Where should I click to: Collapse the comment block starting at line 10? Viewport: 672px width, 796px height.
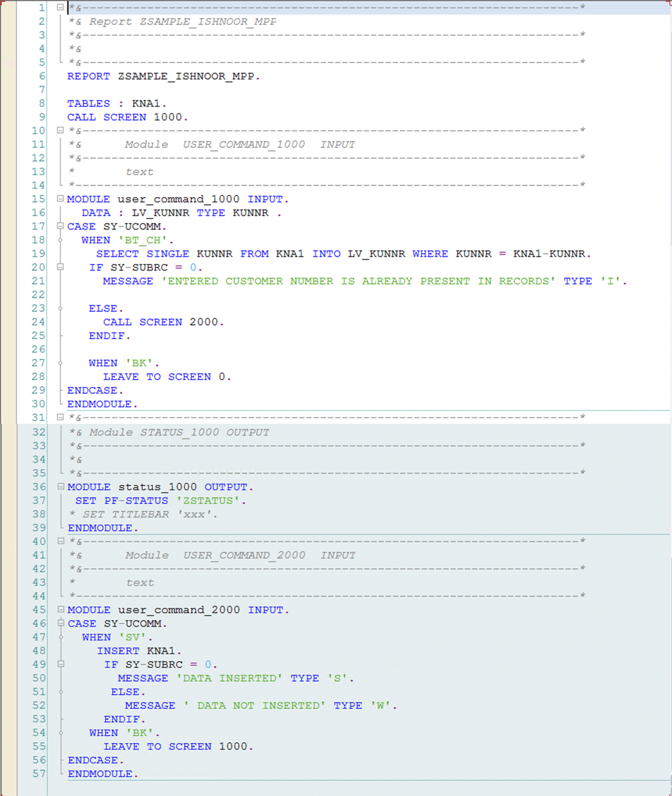point(60,130)
